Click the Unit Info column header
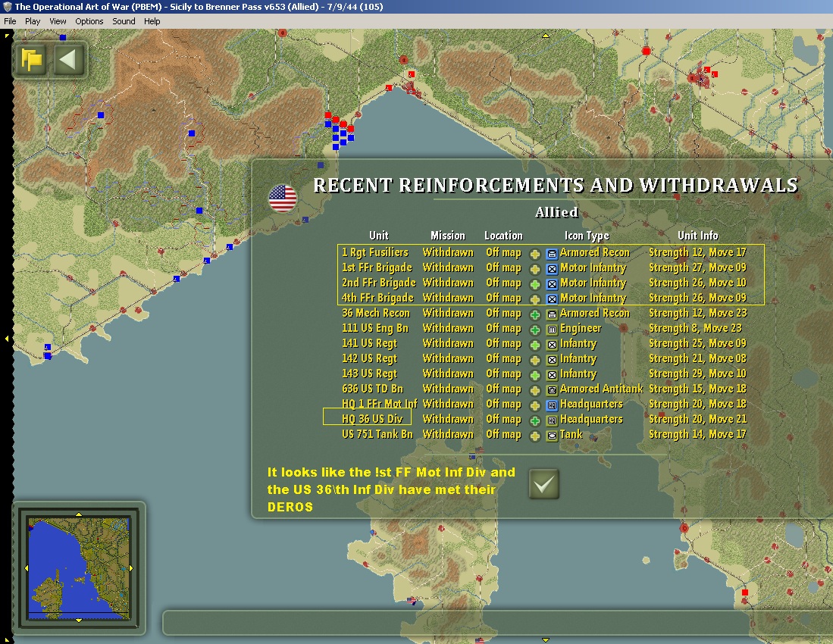 tap(697, 236)
